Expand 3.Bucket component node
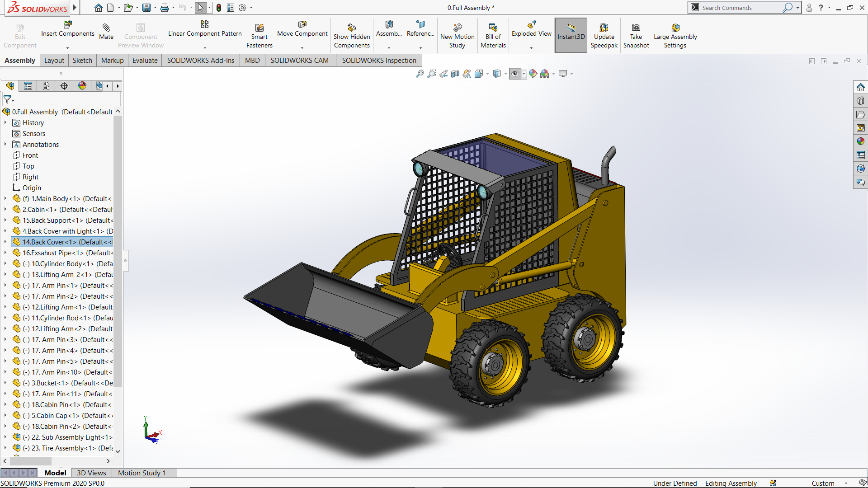Image resolution: width=868 pixels, height=488 pixels. 5,383
